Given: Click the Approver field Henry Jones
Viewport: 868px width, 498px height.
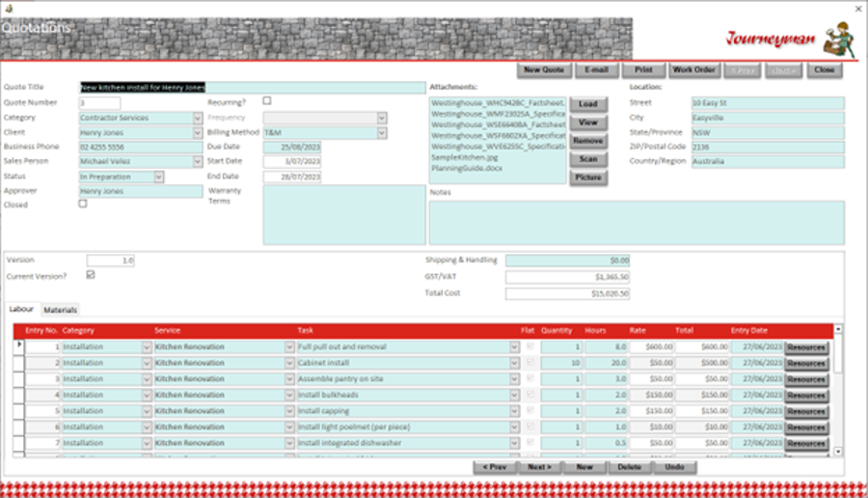Looking at the screenshot, I should coord(141,191).
